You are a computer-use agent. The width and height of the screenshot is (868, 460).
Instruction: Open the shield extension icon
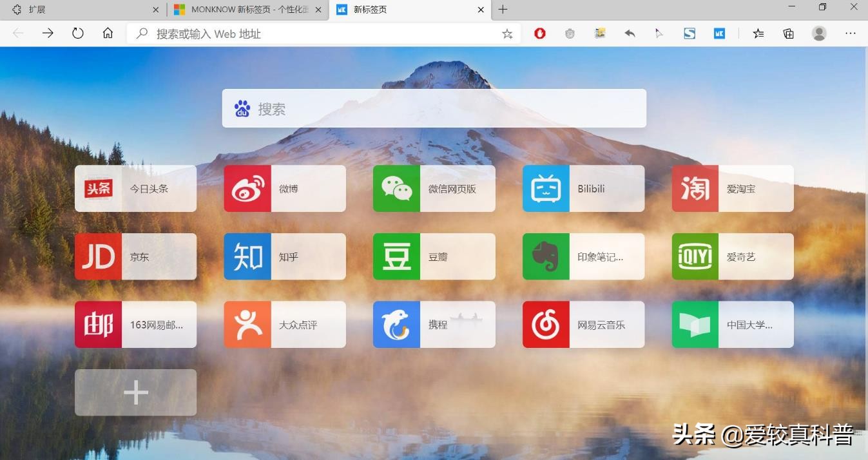[570, 33]
